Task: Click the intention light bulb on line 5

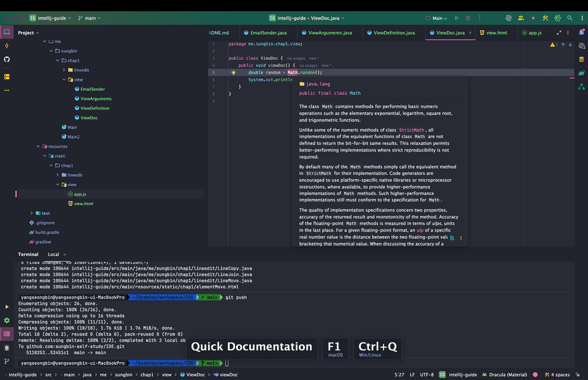Action: pyautogui.click(x=233, y=73)
